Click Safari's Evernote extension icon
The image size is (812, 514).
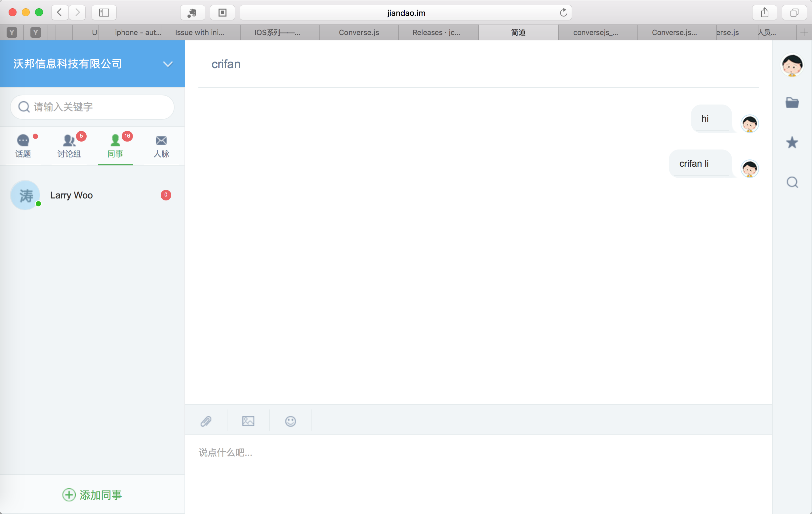tap(192, 13)
